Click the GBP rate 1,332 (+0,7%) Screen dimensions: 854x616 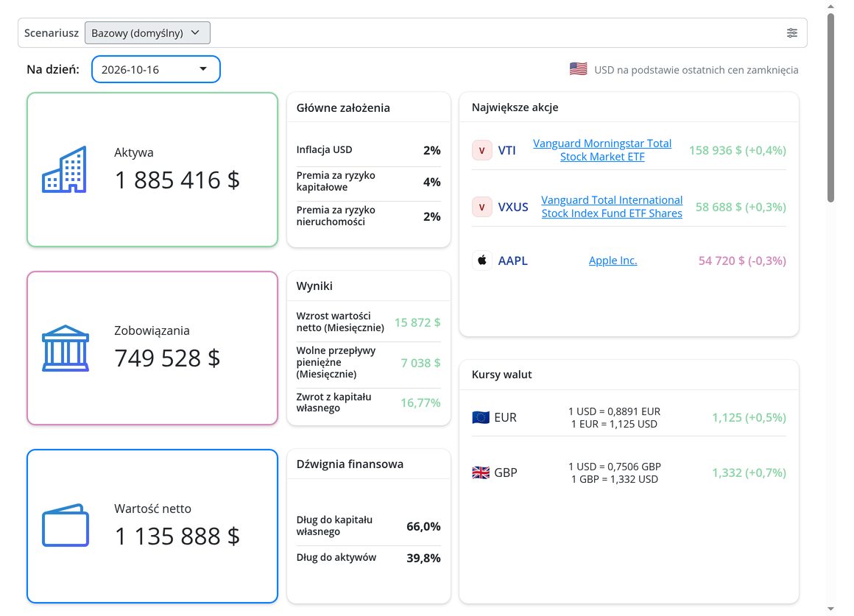pos(749,472)
